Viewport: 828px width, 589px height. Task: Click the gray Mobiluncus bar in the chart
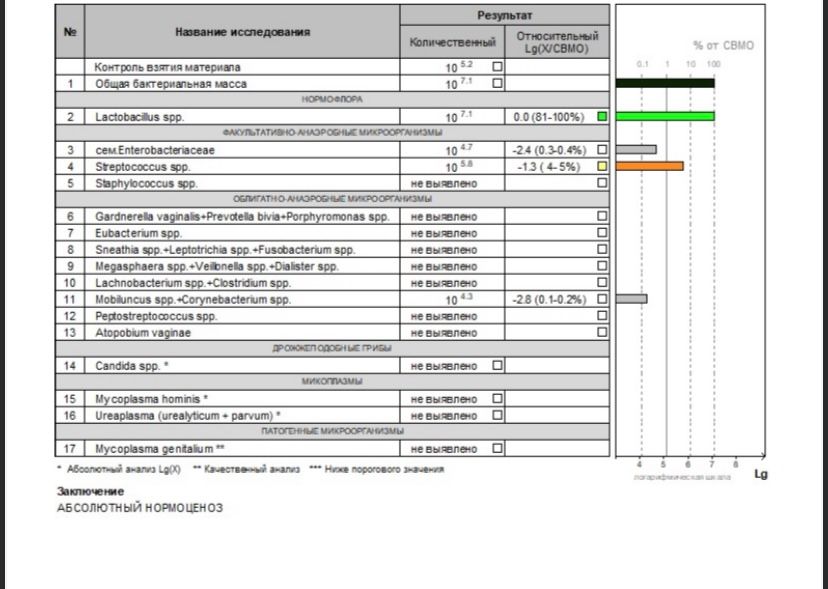[x=631, y=299]
